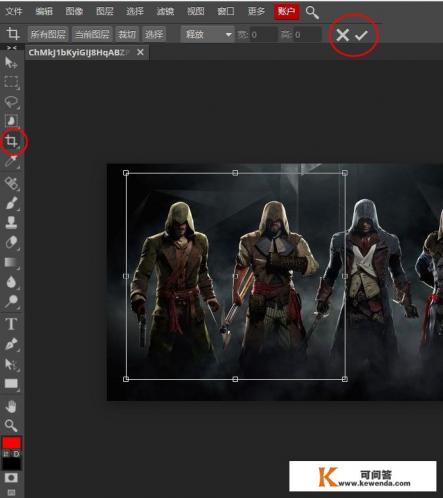Select the Spot Healing Brush tool
443x498 pixels.
[x=12, y=183]
